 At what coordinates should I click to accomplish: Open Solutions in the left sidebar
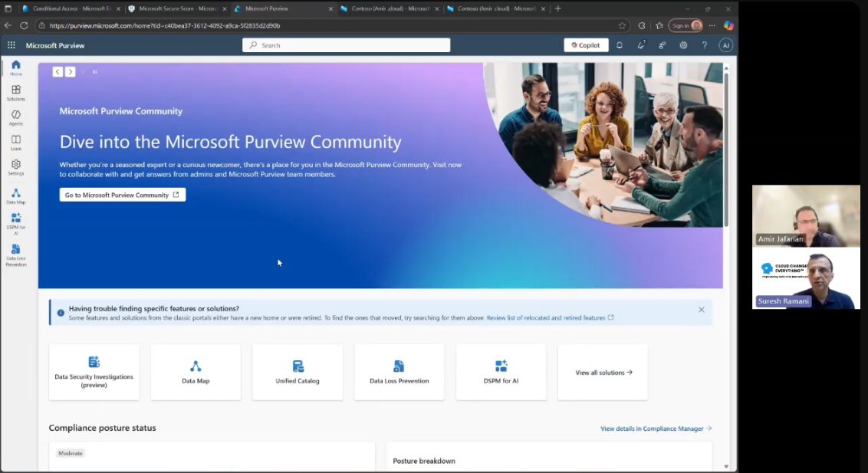click(15, 92)
